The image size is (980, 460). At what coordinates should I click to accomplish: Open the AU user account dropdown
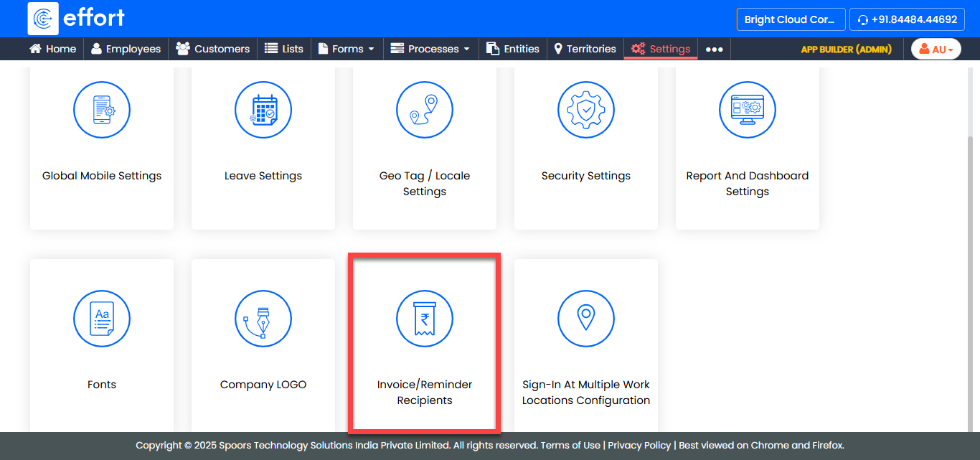(936, 49)
